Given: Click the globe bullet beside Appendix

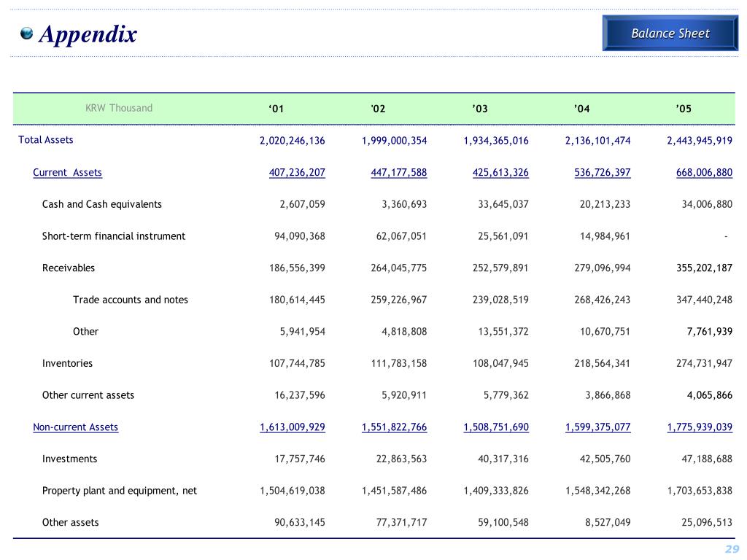Looking at the screenshot, I should click(x=27, y=33).
